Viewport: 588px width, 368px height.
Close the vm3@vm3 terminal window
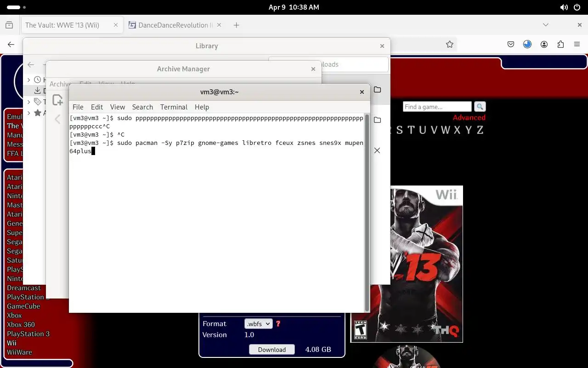tap(362, 92)
